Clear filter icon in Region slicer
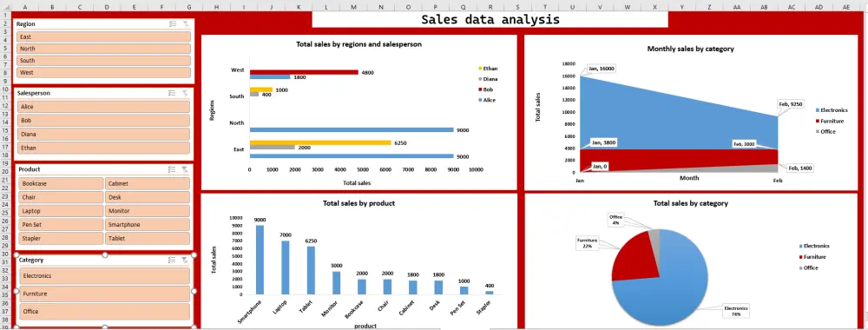 click(186, 24)
